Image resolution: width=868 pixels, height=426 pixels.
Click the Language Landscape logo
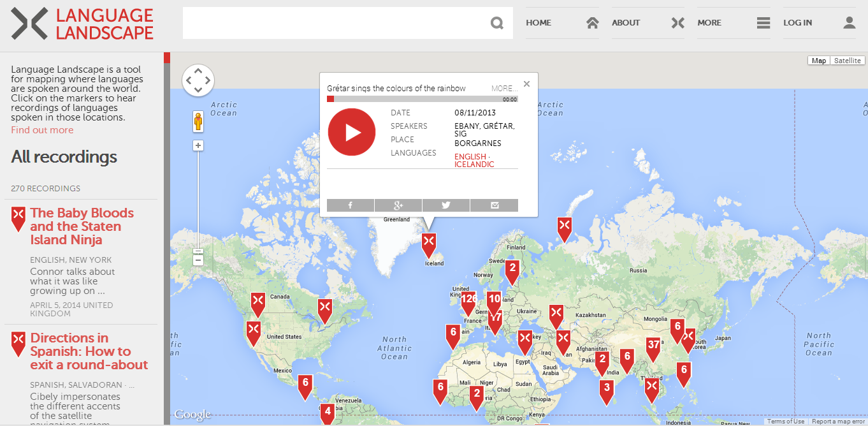click(x=82, y=24)
